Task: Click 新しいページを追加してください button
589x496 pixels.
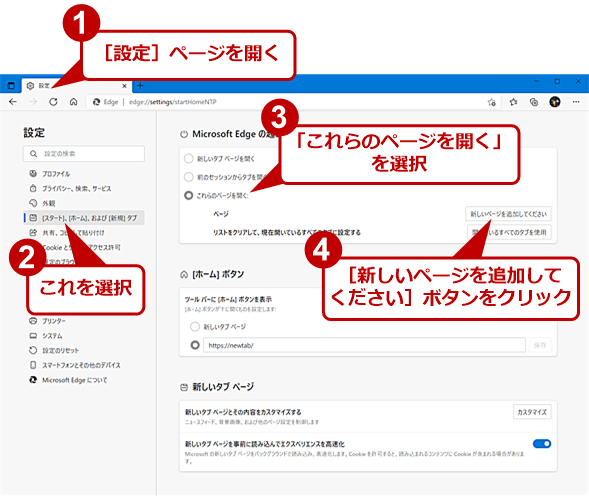Action: [508, 214]
